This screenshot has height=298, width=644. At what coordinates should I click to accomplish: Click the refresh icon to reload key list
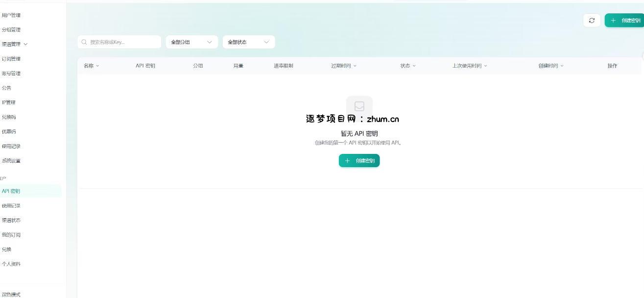tap(592, 20)
